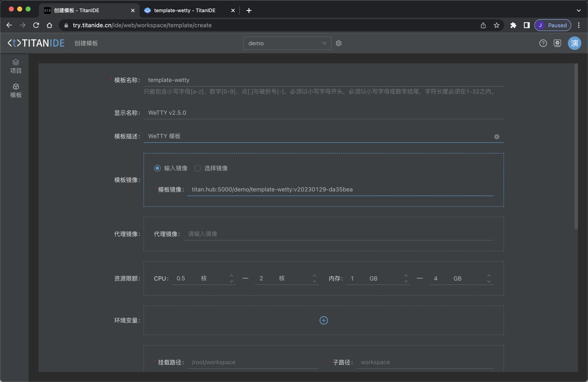
Task: Click the TitanIDE logo
Action: [x=36, y=43]
